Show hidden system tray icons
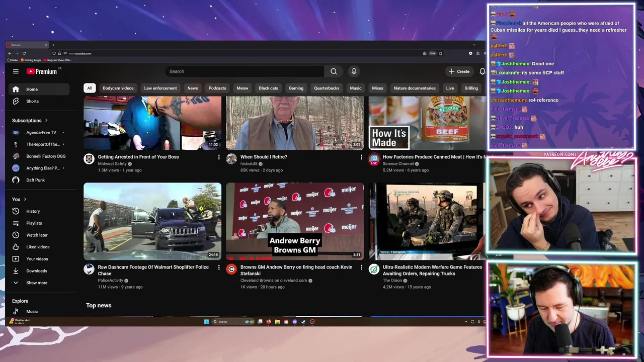 (466, 322)
